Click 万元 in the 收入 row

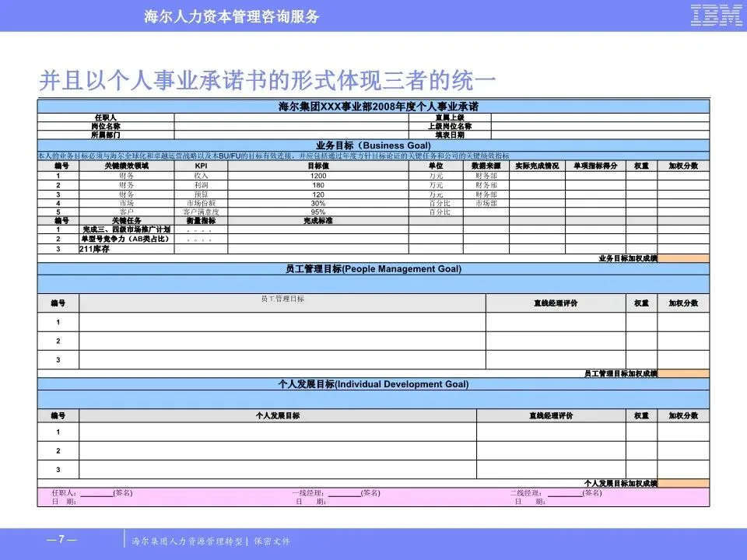click(436, 176)
